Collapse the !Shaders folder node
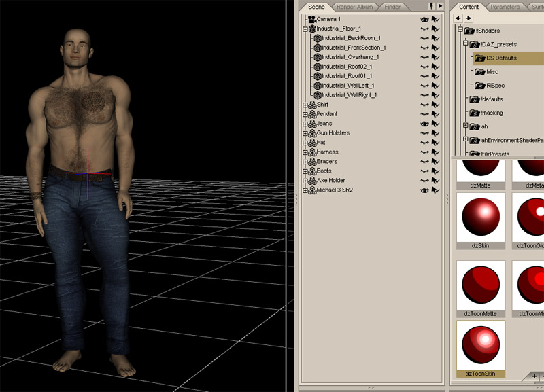 point(460,29)
